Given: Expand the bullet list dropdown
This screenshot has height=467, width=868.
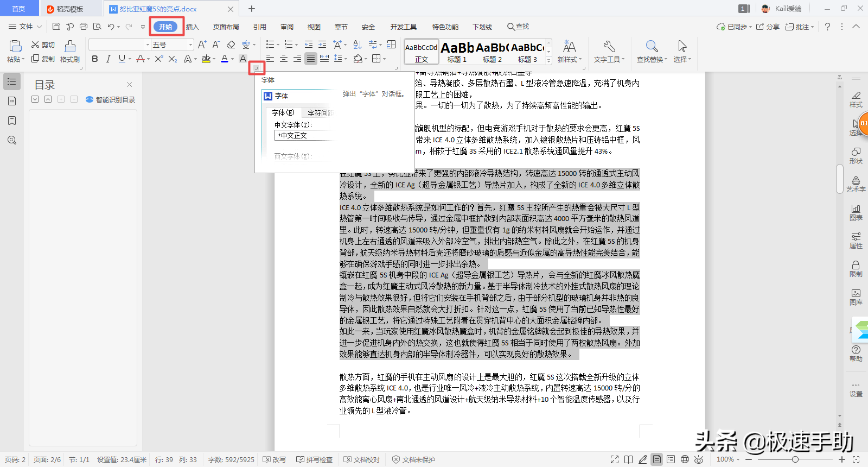Looking at the screenshot, I should (x=278, y=45).
